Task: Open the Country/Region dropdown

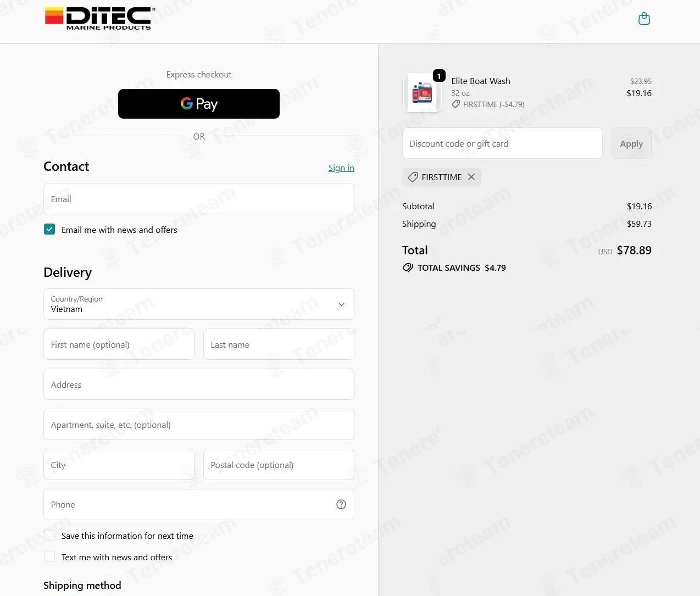Action: click(199, 304)
